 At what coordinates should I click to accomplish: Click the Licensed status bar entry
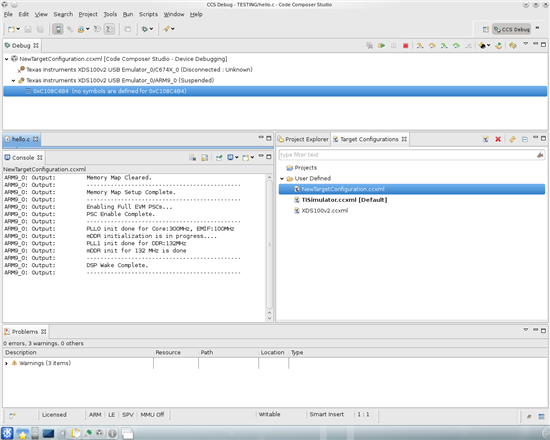[x=54, y=415]
